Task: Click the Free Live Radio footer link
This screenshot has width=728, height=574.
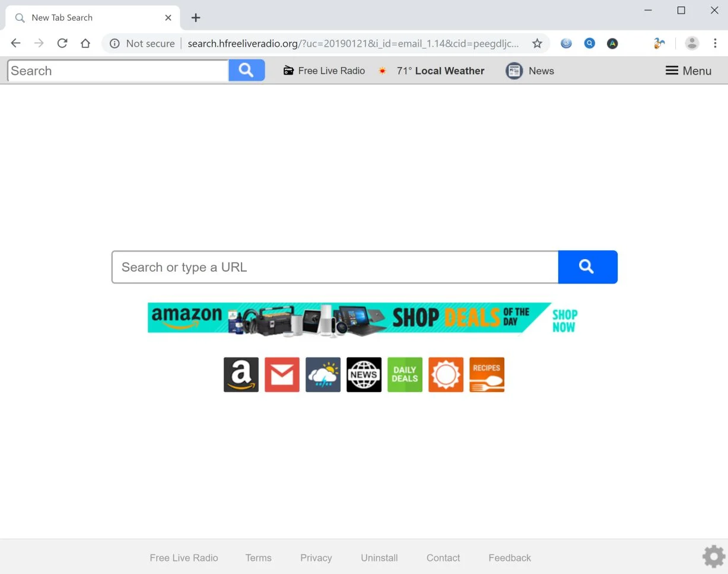Action: [184, 558]
